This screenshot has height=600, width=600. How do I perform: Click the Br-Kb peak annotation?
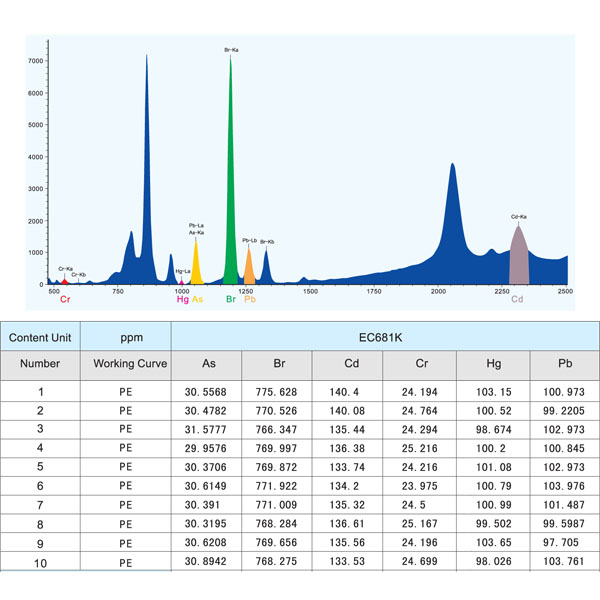267,242
